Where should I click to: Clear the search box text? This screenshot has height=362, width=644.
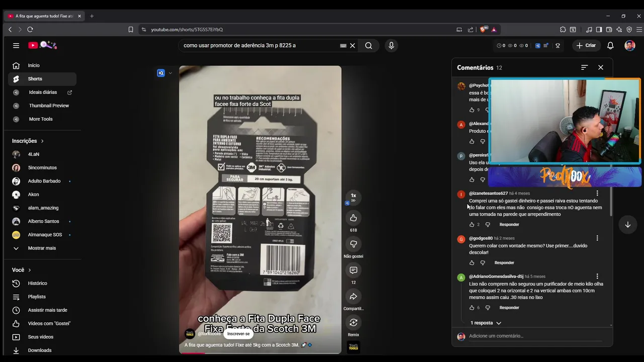click(x=353, y=45)
